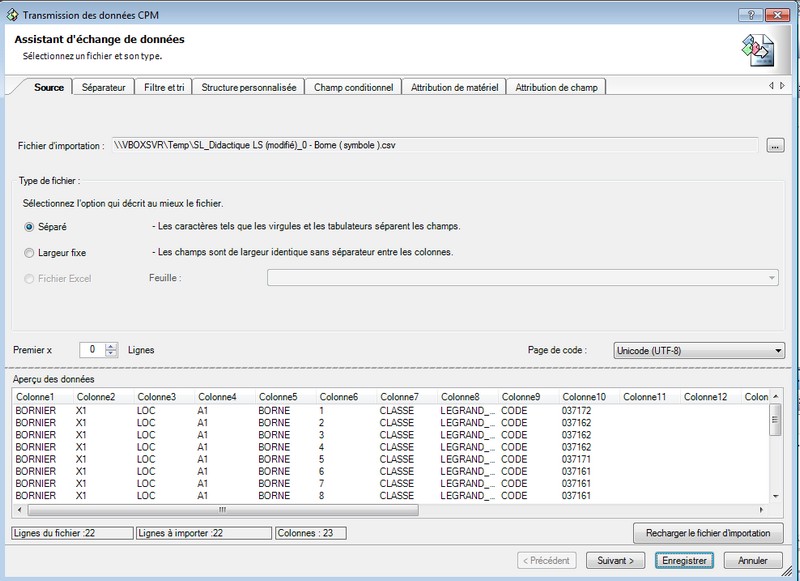Select the Séparé file type option
Screen dimensions: 800x581
click(30, 227)
